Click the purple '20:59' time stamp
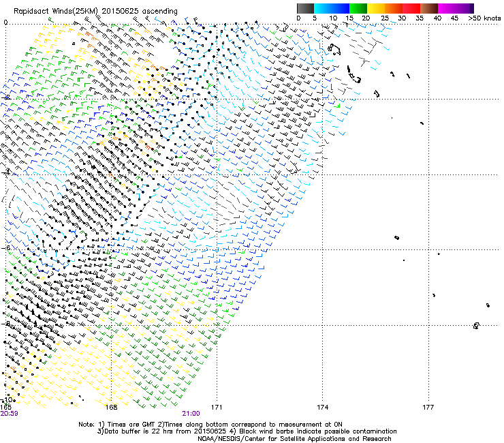Screen dimensions: 504x443 point(9,414)
